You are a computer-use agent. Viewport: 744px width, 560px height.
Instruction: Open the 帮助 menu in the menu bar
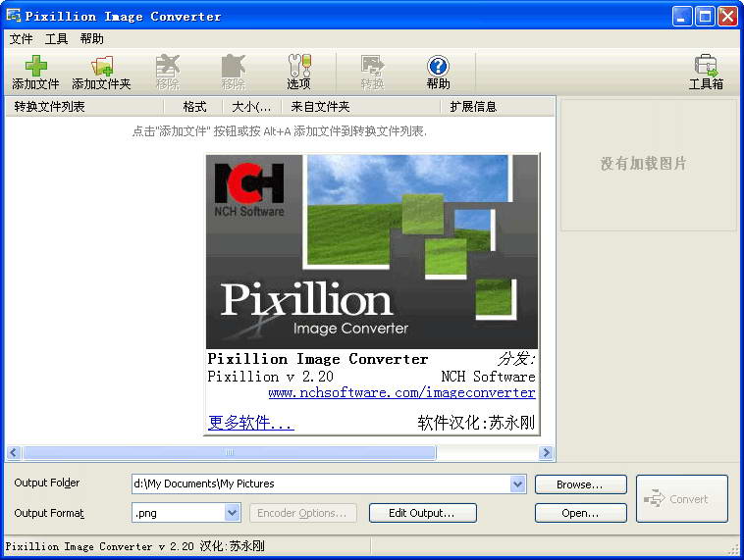tap(91, 39)
